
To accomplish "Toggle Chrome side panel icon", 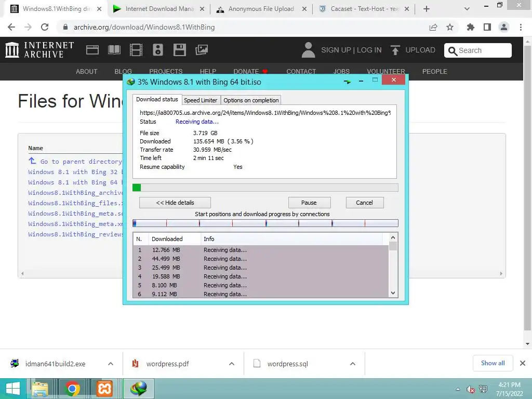I will coord(487,27).
